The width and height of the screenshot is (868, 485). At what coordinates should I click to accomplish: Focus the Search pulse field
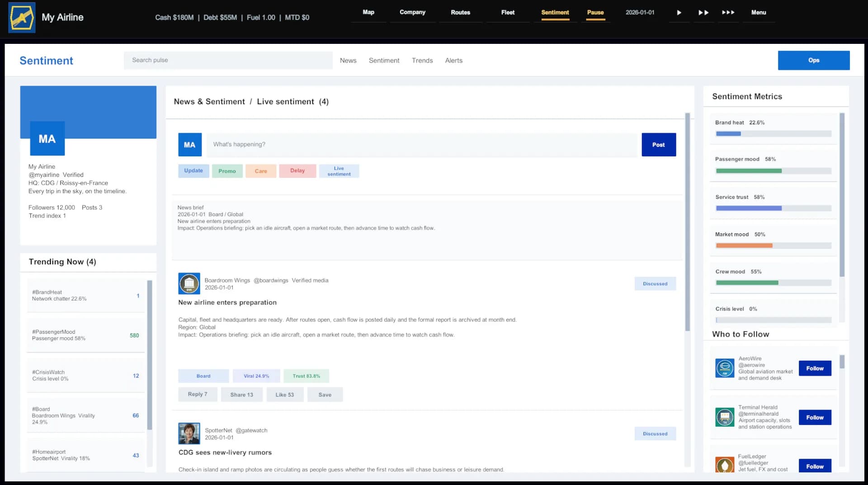pyautogui.click(x=228, y=60)
